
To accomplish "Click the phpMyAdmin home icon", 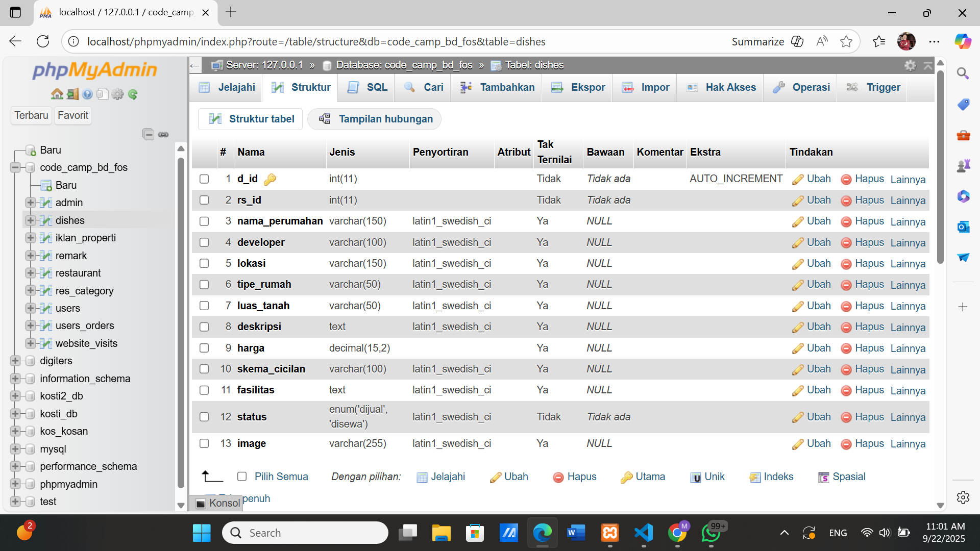I will click(57, 94).
